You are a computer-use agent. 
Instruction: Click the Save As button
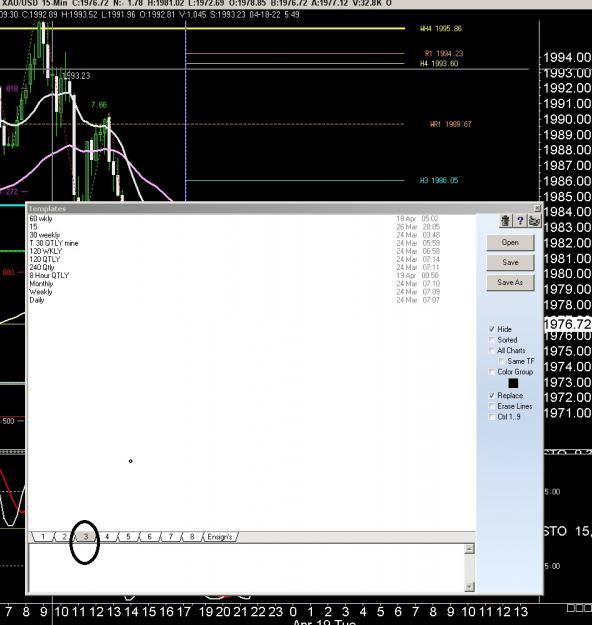point(510,282)
